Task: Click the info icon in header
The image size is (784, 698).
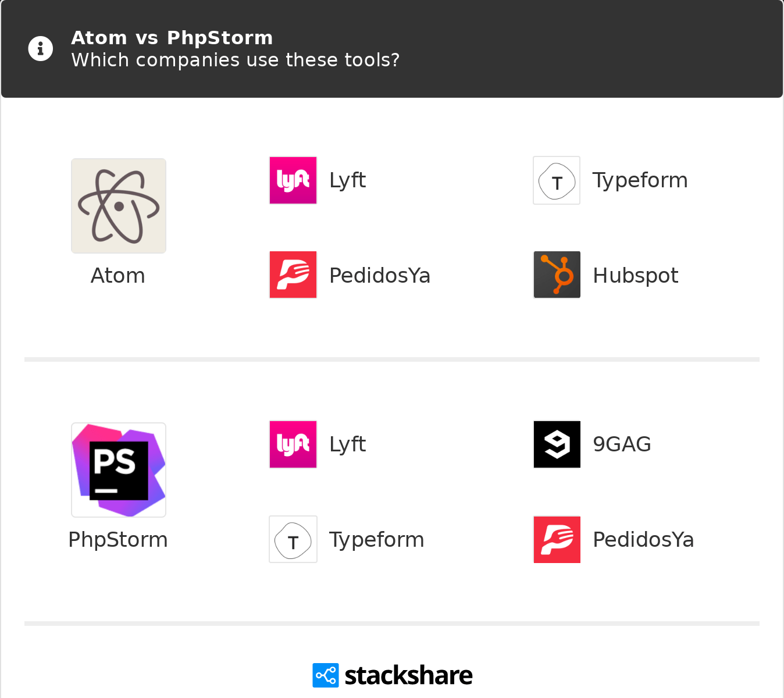Action: pyautogui.click(x=41, y=49)
